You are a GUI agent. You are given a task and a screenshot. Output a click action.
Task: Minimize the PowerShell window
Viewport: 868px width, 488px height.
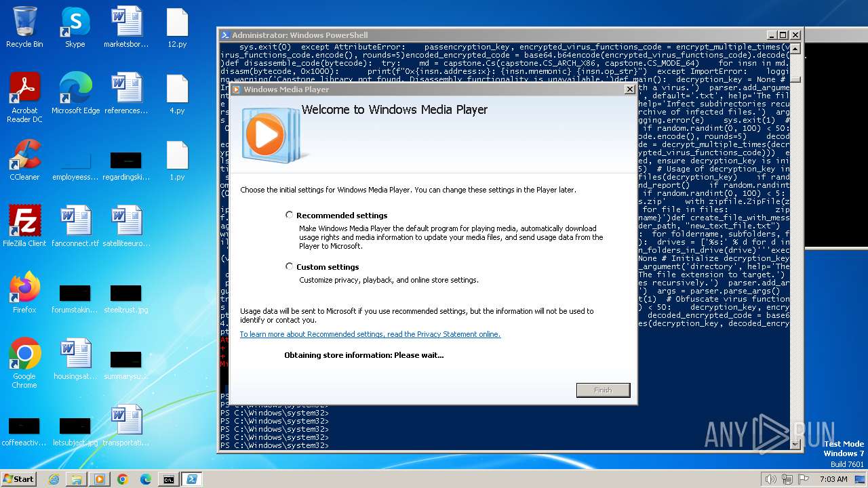pos(771,35)
